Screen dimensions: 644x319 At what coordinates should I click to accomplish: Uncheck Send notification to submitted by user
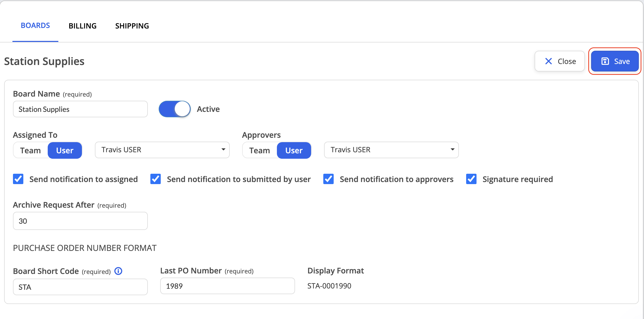tap(156, 179)
